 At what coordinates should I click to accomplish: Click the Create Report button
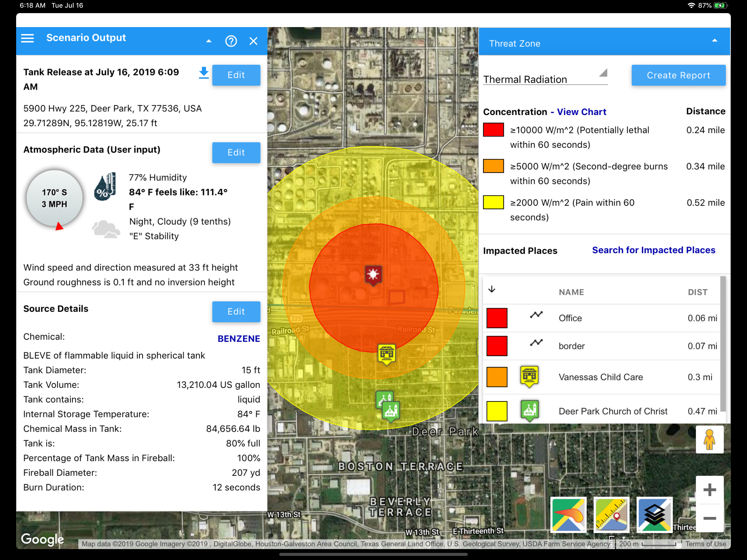pos(678,75)
